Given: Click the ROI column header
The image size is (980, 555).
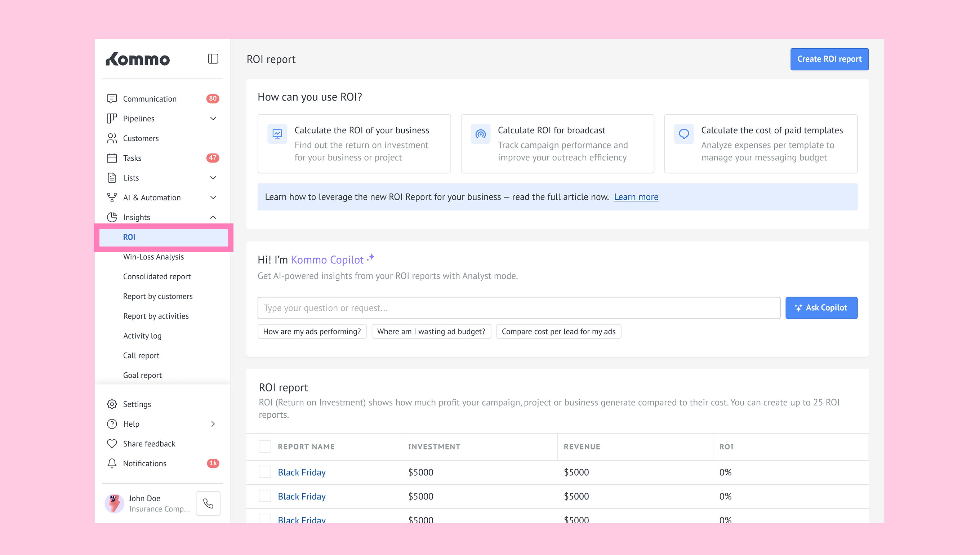Looking at the screenshot, I should coord(726,447).
